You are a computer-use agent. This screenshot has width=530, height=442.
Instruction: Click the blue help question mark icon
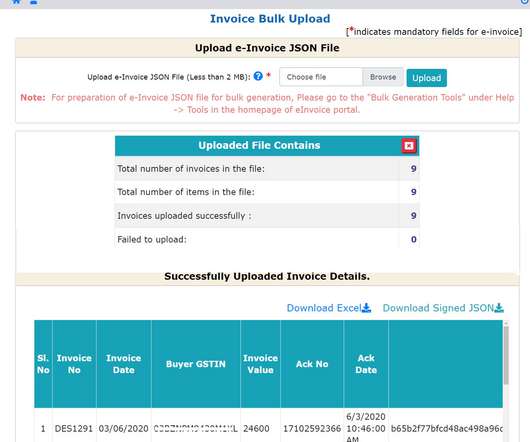[258, 76]
